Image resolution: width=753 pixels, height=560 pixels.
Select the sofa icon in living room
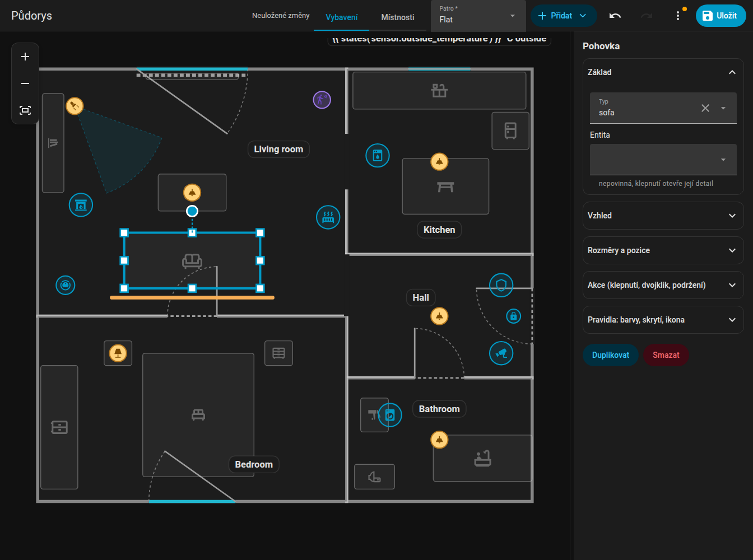192,260
